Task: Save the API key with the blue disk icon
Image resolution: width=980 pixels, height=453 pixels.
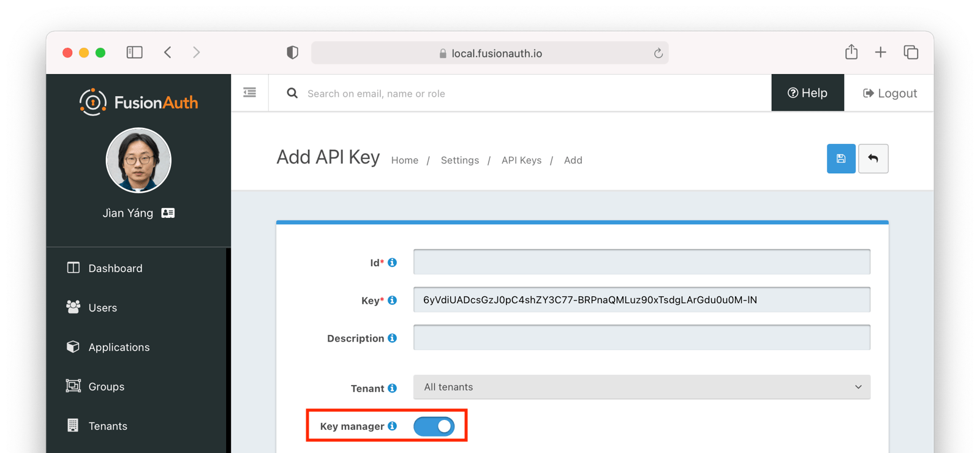Action: point(841,159)
